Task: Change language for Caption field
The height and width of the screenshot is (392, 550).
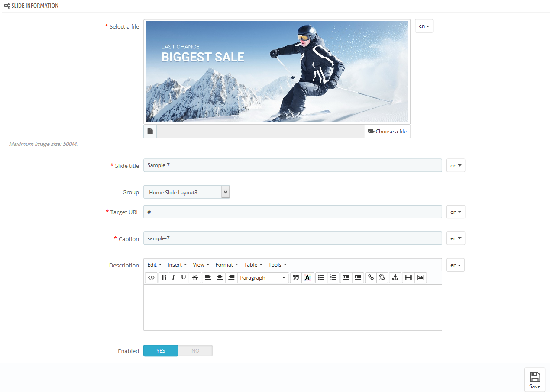Action: pos(456,238)
